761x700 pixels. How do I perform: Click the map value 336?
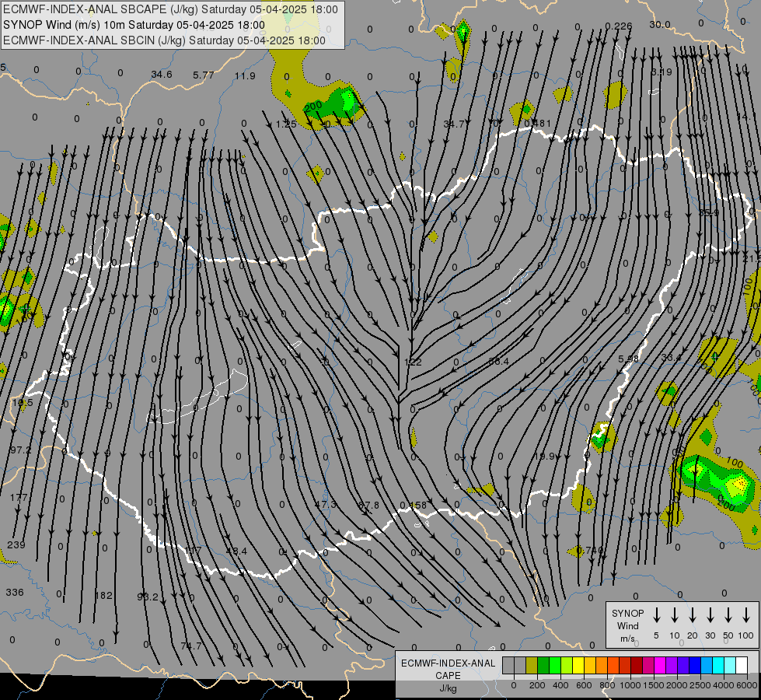click(x=15, y=592)
